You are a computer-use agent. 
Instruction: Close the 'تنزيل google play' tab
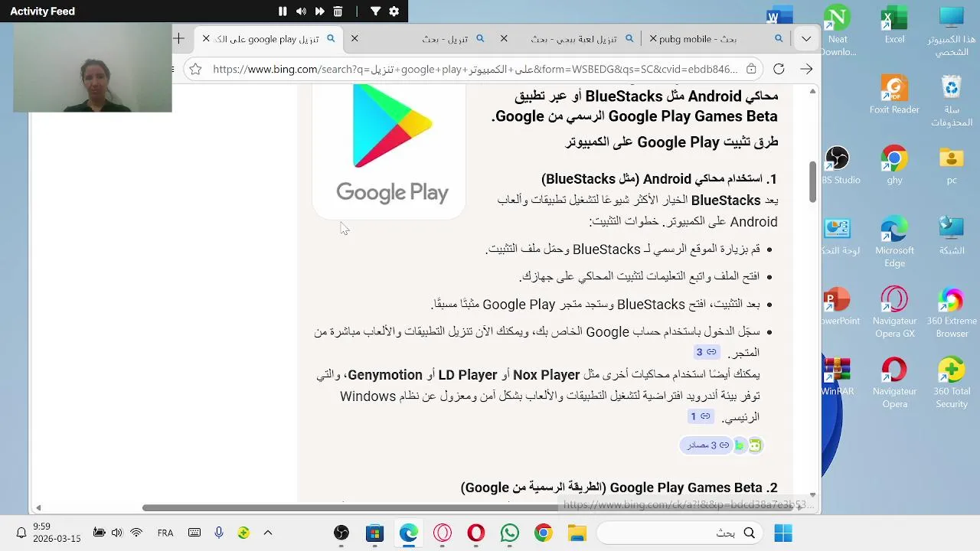click(206, 38)
